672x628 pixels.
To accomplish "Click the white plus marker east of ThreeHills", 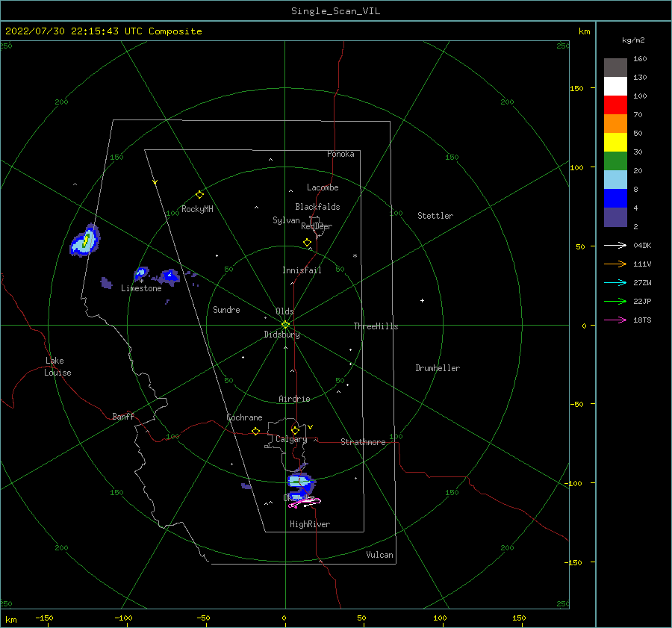I will [422, 300].
